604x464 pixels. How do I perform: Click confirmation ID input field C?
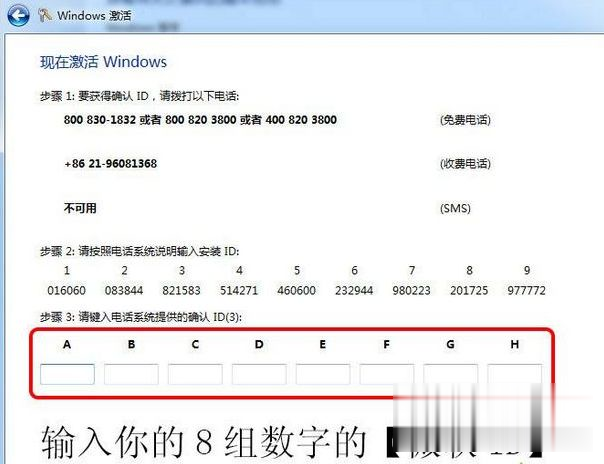click(195, 374)
